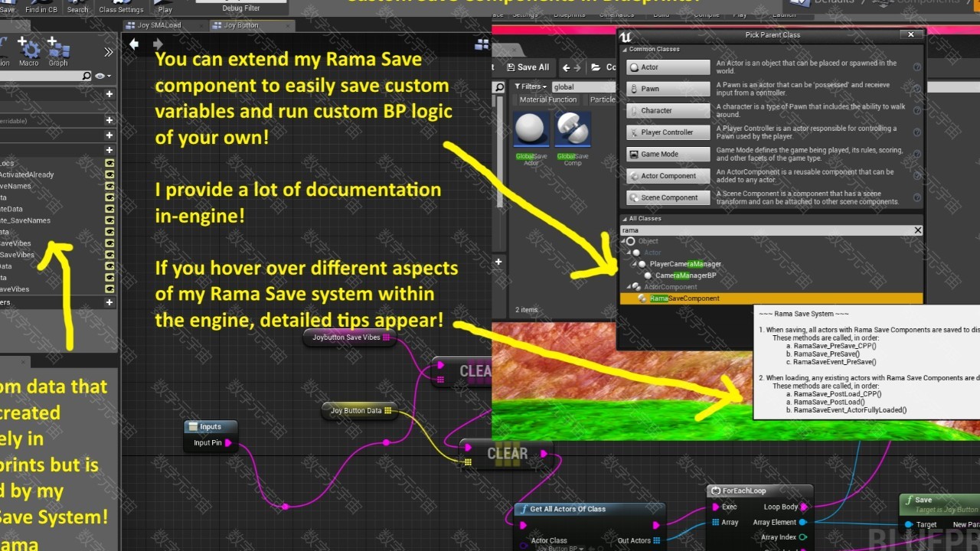Click the Search toolbar button
980x551 pixels.
click(77, 7)
